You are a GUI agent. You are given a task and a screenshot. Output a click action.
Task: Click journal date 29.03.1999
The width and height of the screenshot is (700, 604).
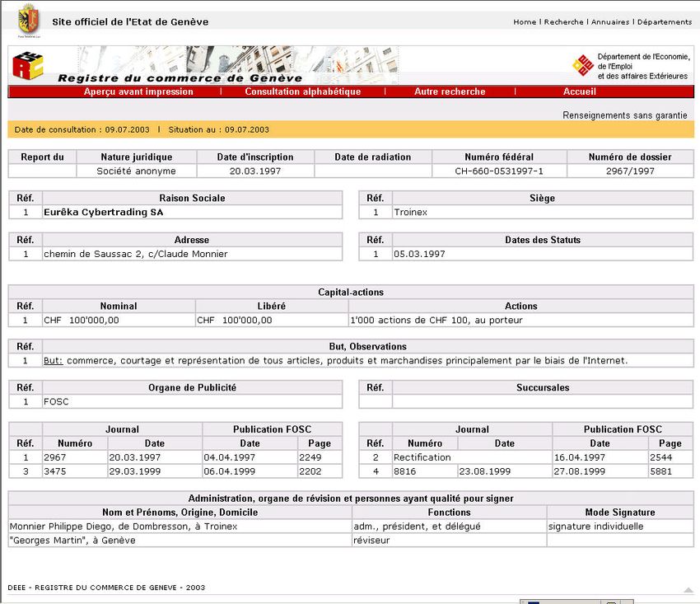pyautogui.click(x=135, y=471)
